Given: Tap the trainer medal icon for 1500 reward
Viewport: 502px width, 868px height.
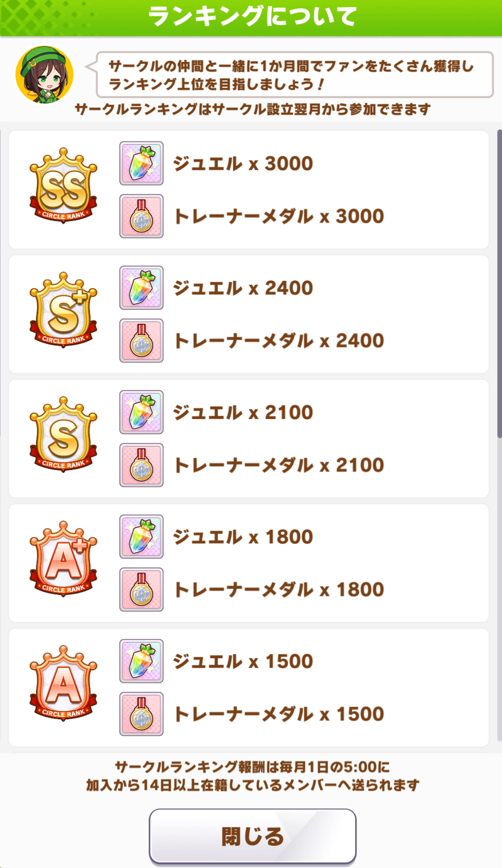Looking at the screenshot, I should (142, 714).
